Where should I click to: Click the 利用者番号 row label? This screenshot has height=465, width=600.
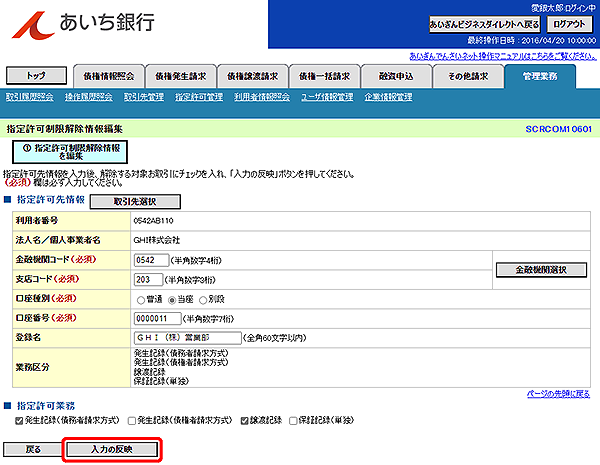pos(37,221)
